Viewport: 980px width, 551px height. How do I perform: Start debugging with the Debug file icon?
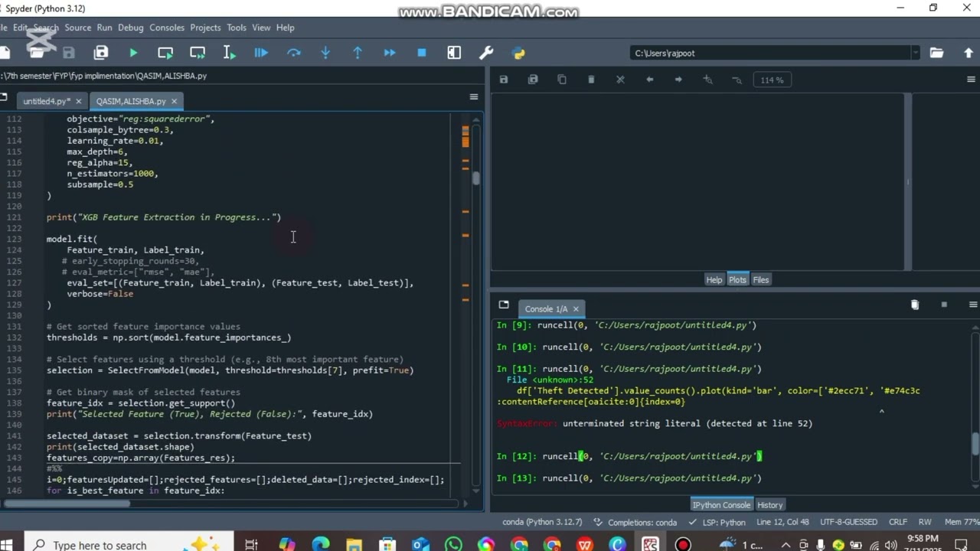coord(261,53)
